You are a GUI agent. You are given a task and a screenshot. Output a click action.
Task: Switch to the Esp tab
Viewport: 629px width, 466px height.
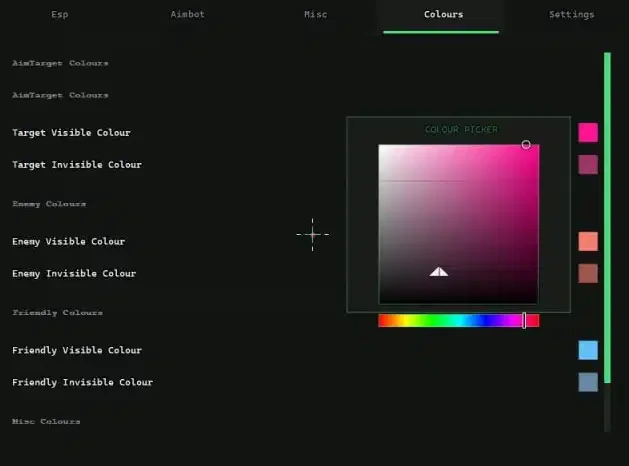[60, 14]
